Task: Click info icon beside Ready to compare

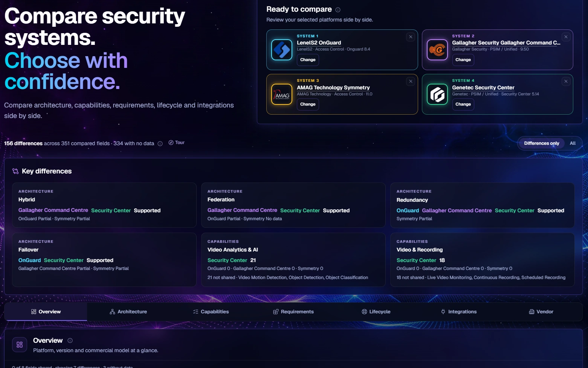Action: pos(338,10)
